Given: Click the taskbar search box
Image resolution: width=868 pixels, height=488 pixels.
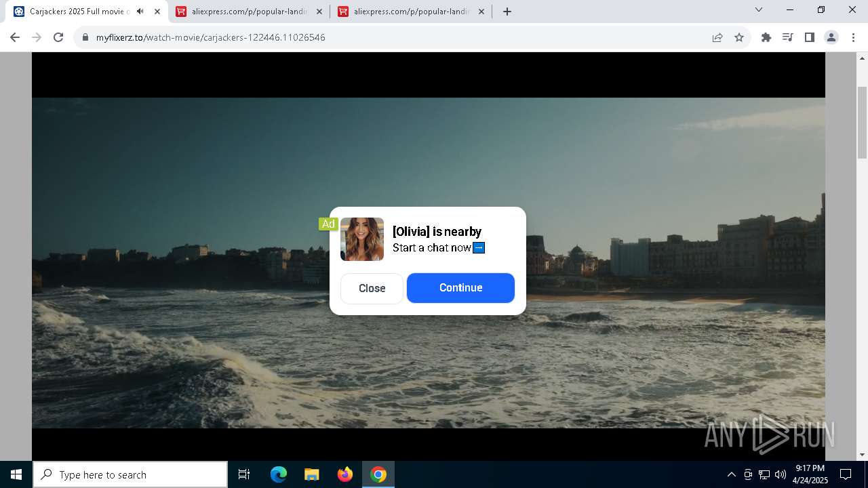Looking at the screenshot, I should coord(130,474).
